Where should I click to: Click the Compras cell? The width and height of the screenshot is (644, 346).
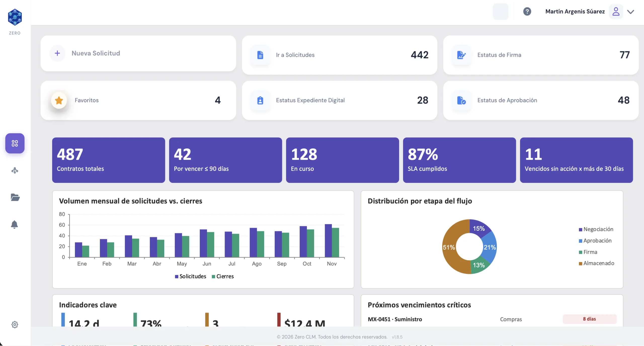point(511,319)
